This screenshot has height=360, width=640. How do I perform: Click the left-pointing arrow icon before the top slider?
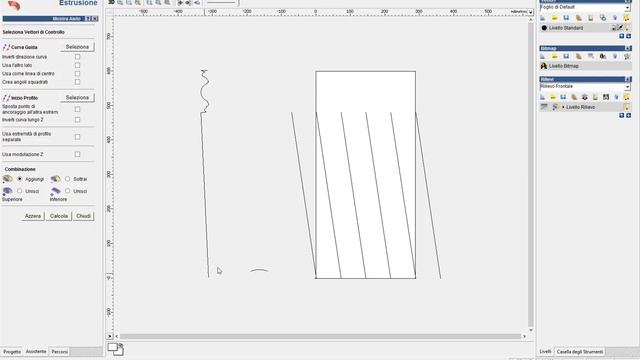tap(197, 2)
